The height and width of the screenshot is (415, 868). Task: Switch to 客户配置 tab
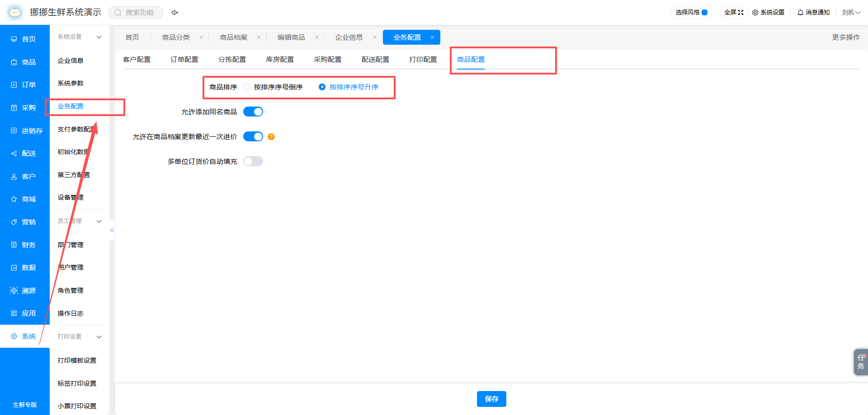[x=137, y=60]
